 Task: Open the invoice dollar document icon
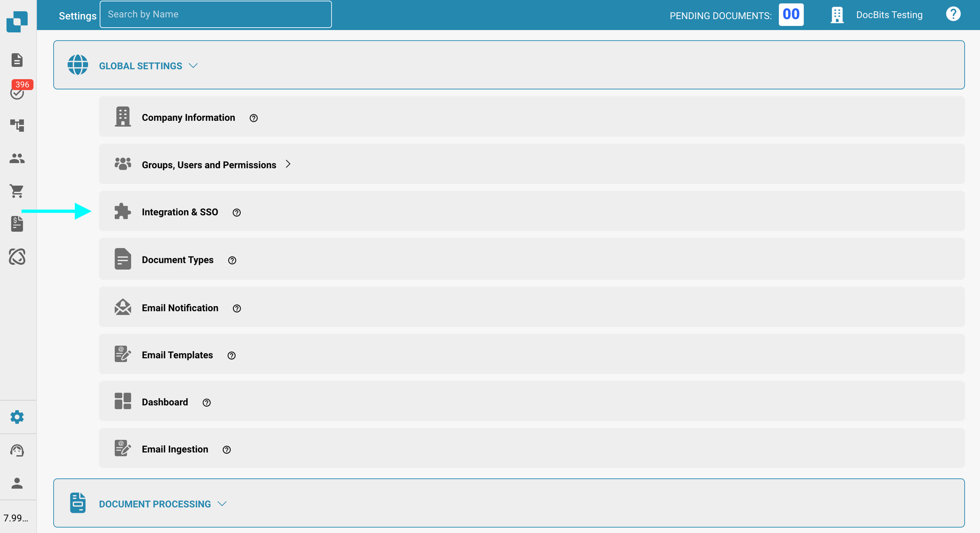pos(17,224)
